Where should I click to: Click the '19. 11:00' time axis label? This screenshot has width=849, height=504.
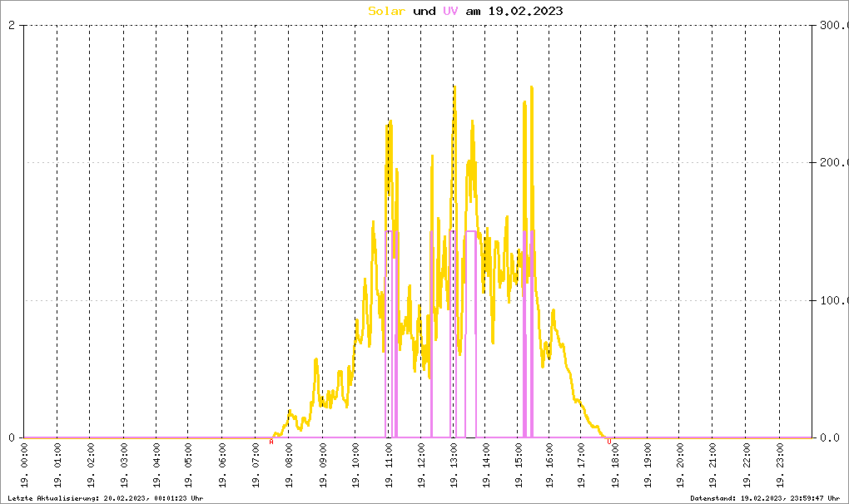coord(389,465)
